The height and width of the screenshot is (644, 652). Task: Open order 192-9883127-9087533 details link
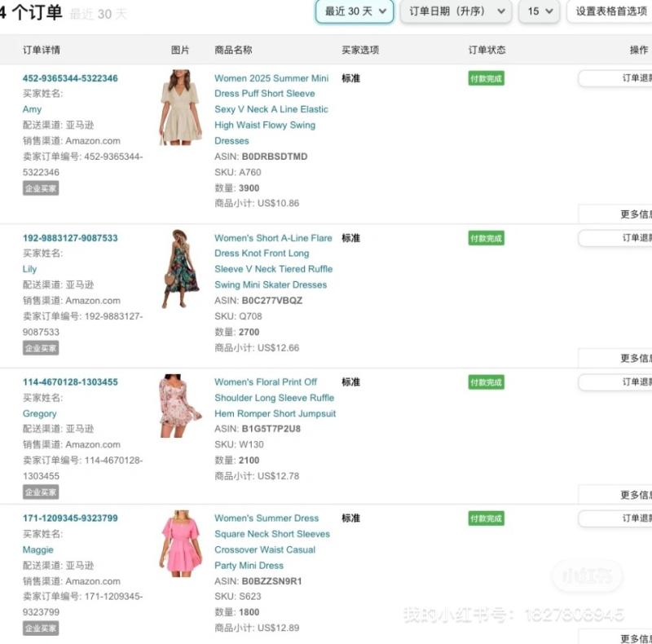[70, 238]
